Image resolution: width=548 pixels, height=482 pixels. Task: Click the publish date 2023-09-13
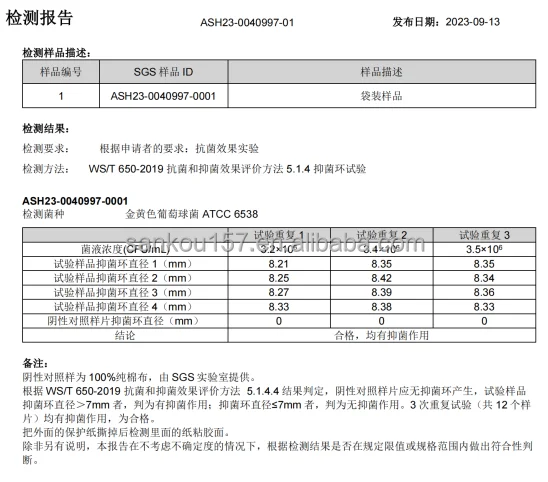[473, 22]
